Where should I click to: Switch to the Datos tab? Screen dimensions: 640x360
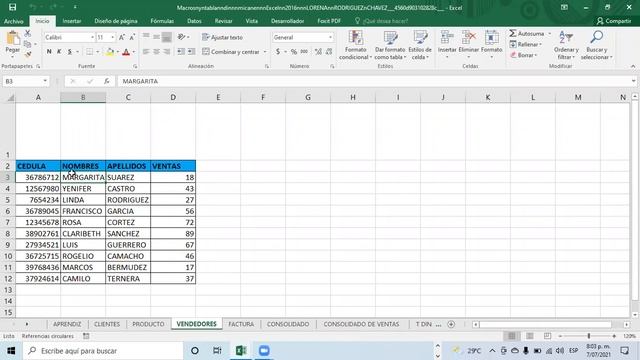click(x=194, y=21)
